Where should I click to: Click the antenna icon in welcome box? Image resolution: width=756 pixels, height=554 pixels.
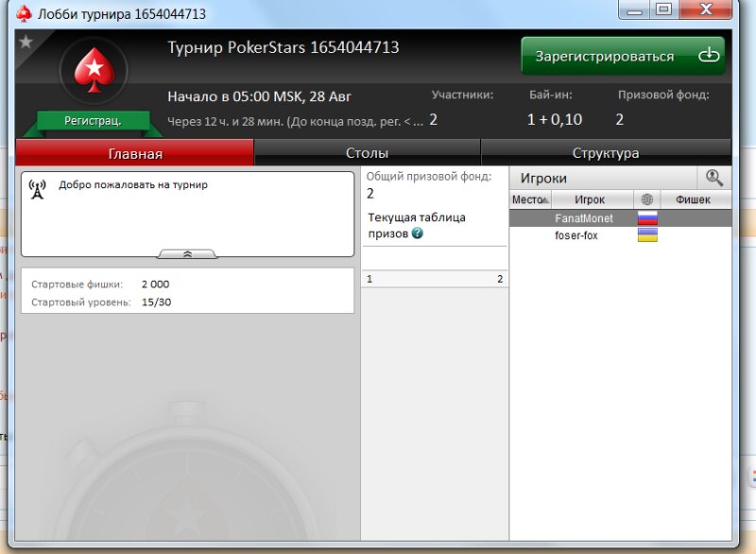pos(38,189)
